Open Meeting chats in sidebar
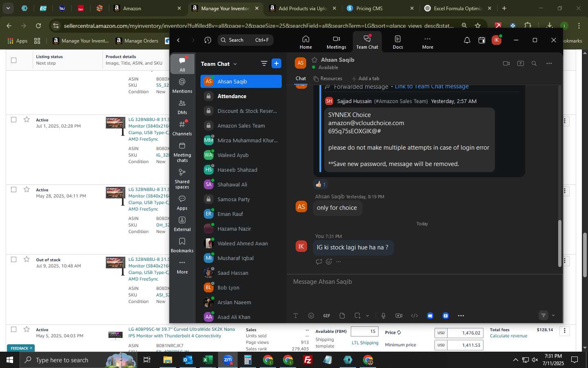588x368 pixels. click(x=182, y=152)
